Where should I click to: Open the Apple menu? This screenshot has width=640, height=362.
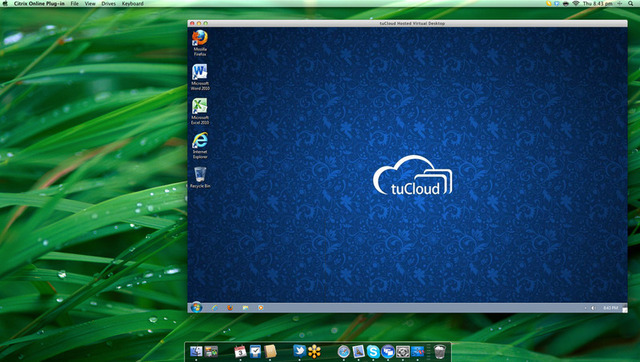[5, 3]
